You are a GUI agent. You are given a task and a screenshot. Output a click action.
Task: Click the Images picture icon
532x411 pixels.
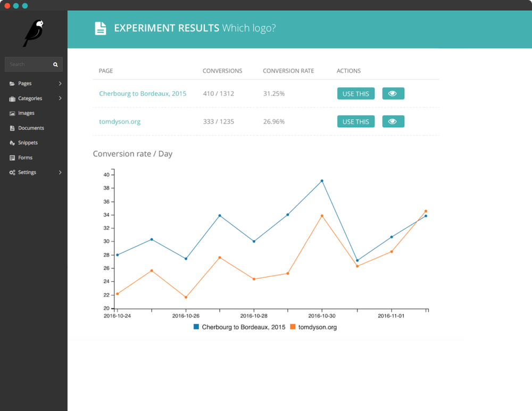point(12,113)
